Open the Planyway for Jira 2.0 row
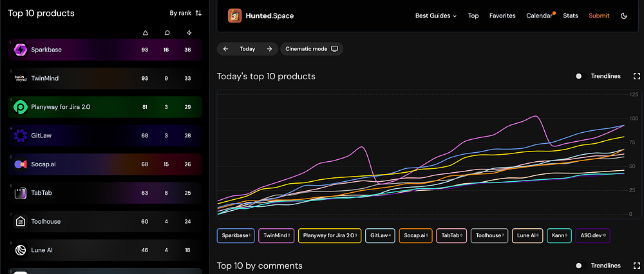The height and width of the screenshot is (274, 644). tap(105, 107)
